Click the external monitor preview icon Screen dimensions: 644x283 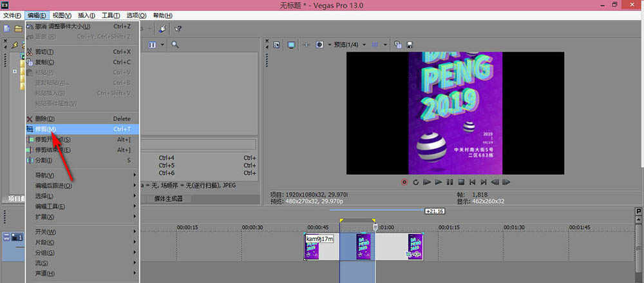point(291,44)
